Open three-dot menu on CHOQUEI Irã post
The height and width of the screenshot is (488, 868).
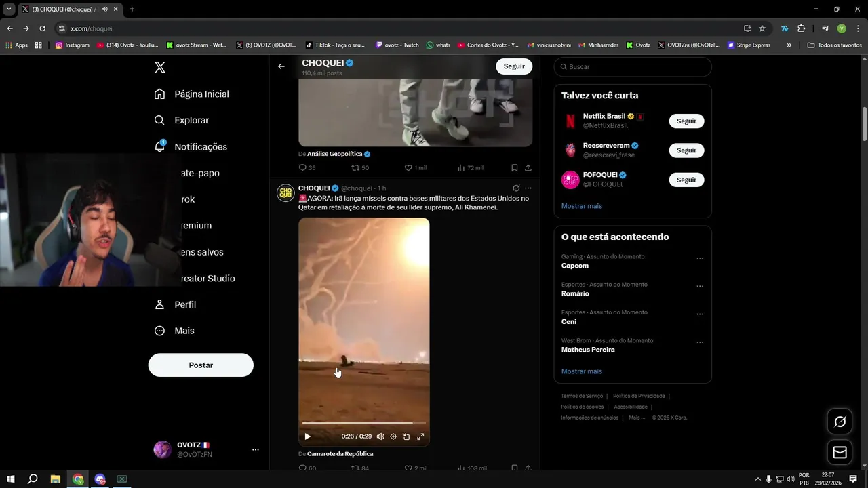point(528,188)
